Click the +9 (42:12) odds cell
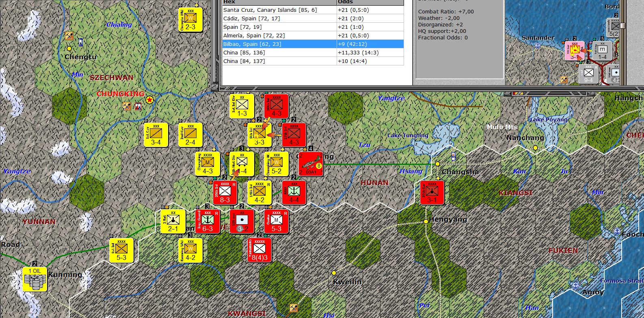The image size is (644, 318). [x=370, y=44]
